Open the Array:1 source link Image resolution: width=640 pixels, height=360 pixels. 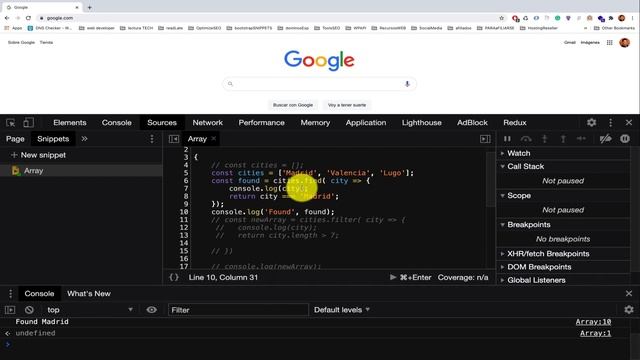tap(595, 333)
